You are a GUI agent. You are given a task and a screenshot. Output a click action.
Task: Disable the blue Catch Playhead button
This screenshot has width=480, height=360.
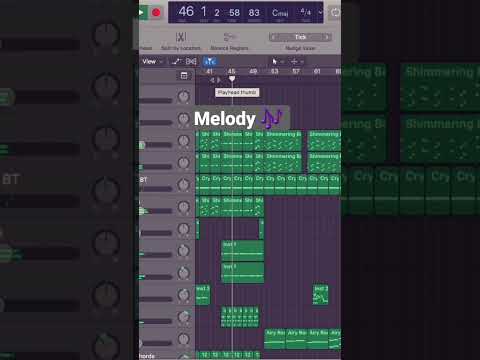tap(210, 61)
